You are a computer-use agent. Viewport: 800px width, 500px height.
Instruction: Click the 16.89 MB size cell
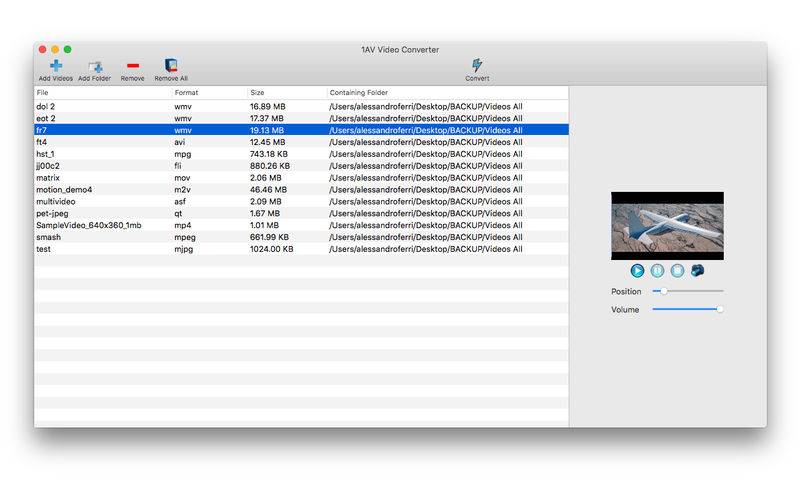[x=267, y=106]
